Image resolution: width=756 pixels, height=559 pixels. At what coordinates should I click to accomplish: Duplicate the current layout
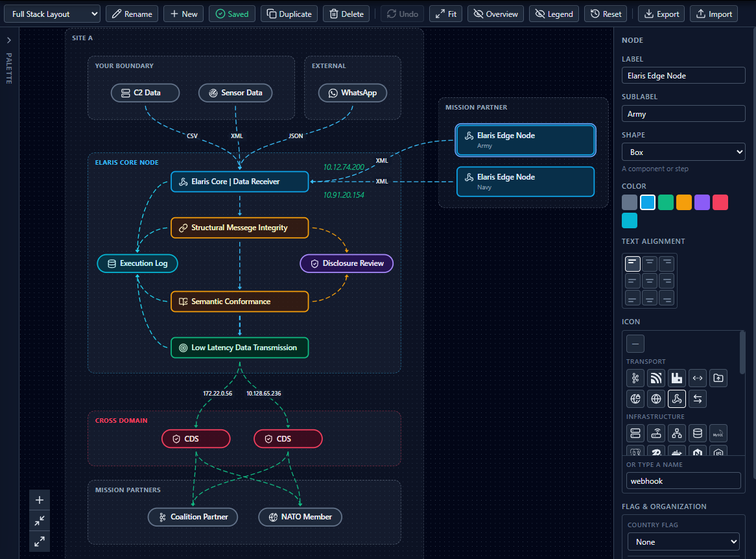[x=289, y=14]
